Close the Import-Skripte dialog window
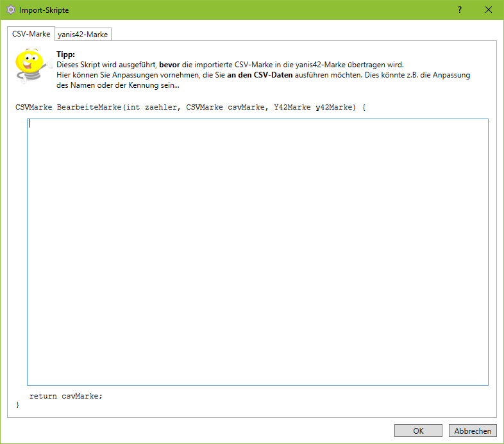The height and width of the screenshot is (444, 504). tap(489, 10)
